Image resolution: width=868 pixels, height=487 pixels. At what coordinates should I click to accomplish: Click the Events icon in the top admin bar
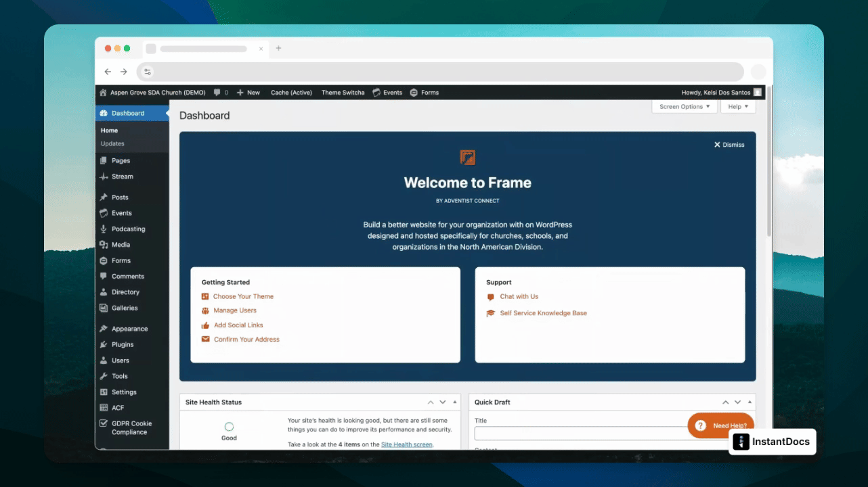[376, 93]
